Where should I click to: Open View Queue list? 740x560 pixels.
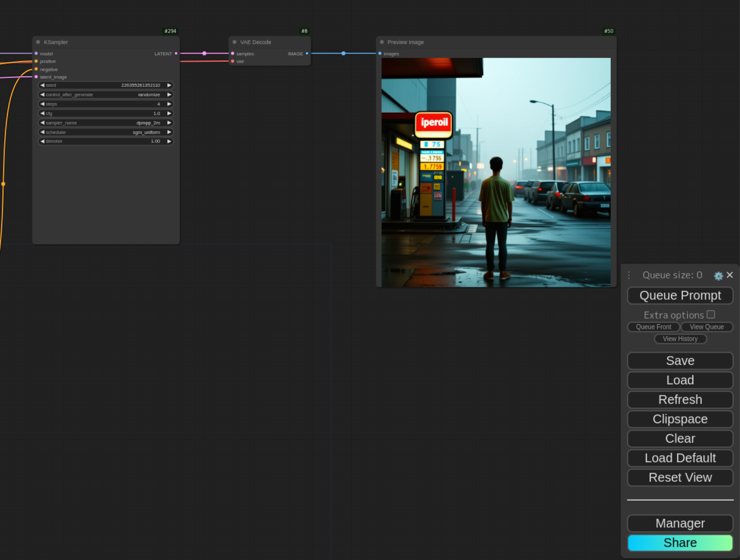(x=707, y=327)
